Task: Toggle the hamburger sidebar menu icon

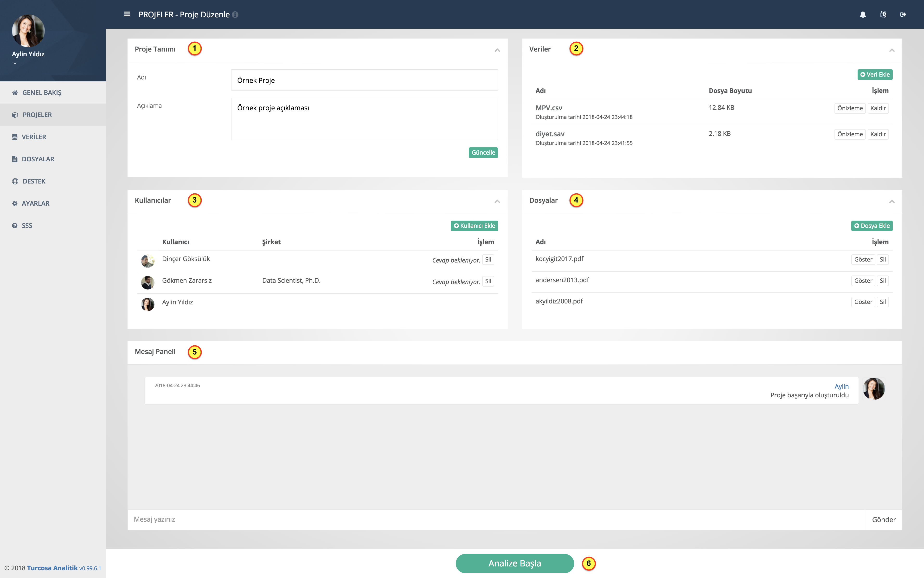Action: pyautogui.click(x=127, y=14)
